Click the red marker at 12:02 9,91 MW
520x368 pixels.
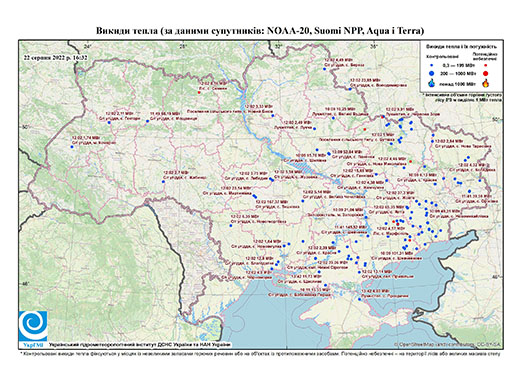coord(383,117)
